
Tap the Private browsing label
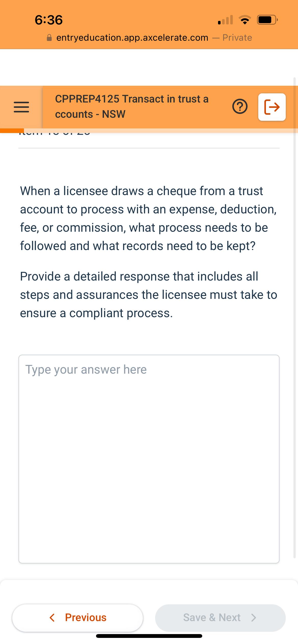(237, 38)
